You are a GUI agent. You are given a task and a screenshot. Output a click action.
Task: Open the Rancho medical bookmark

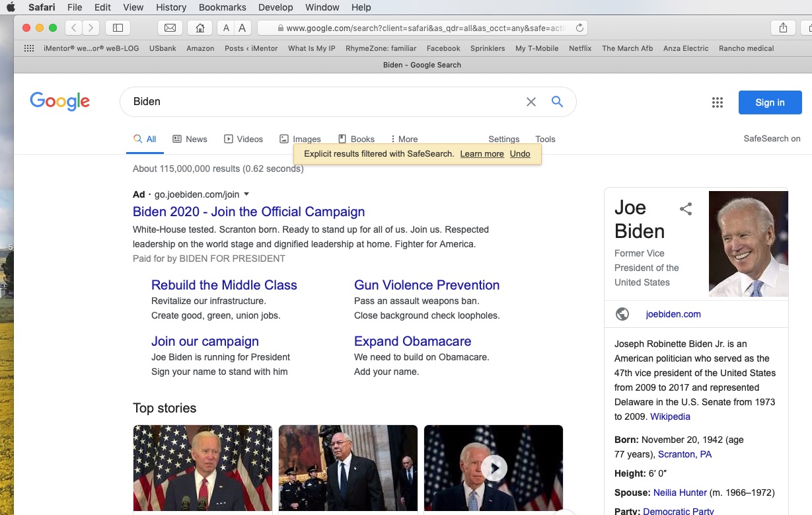[746, 48]
